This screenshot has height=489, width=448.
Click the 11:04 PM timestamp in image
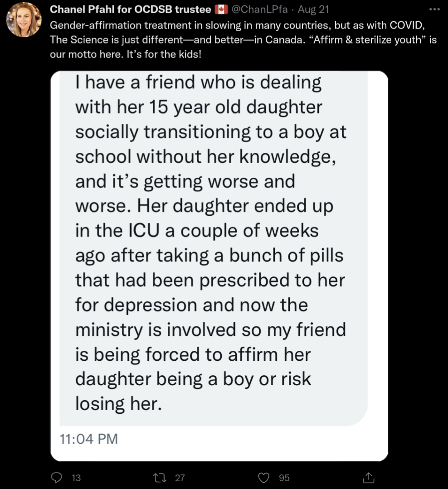pyautogui.click(x=88, y=439)
